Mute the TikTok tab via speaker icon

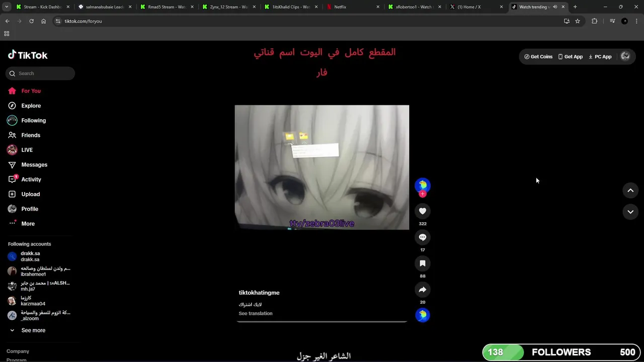click(555, 7)
